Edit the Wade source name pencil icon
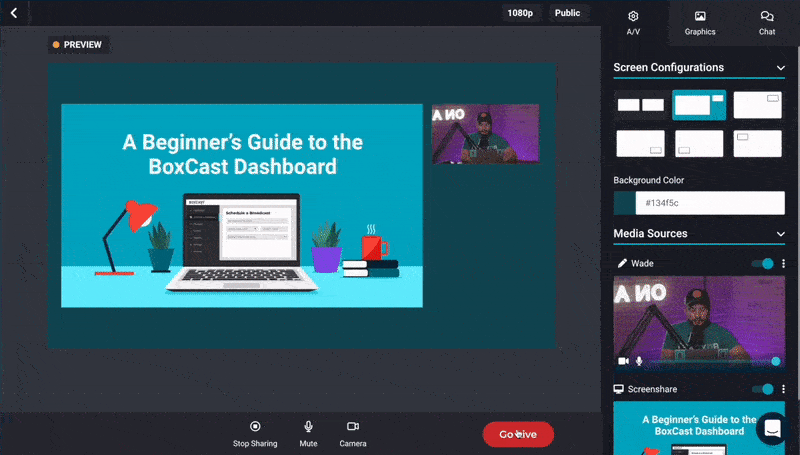 622,264
